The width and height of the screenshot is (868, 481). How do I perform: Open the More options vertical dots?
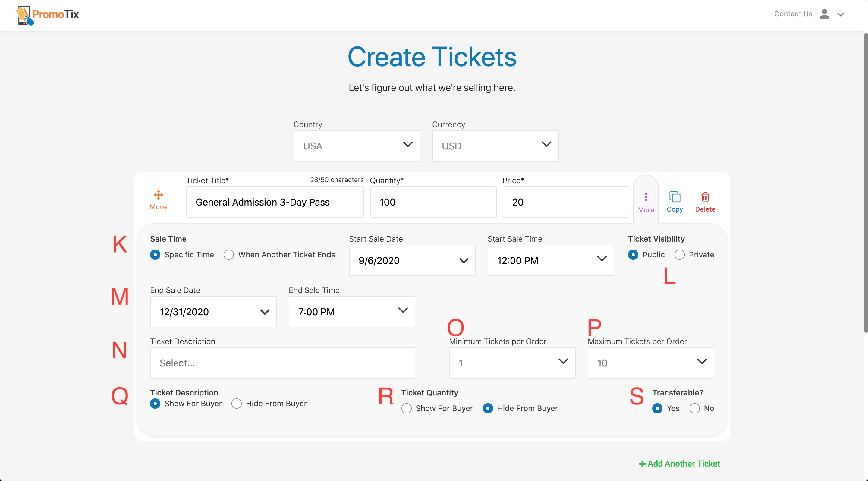point(646,197)
